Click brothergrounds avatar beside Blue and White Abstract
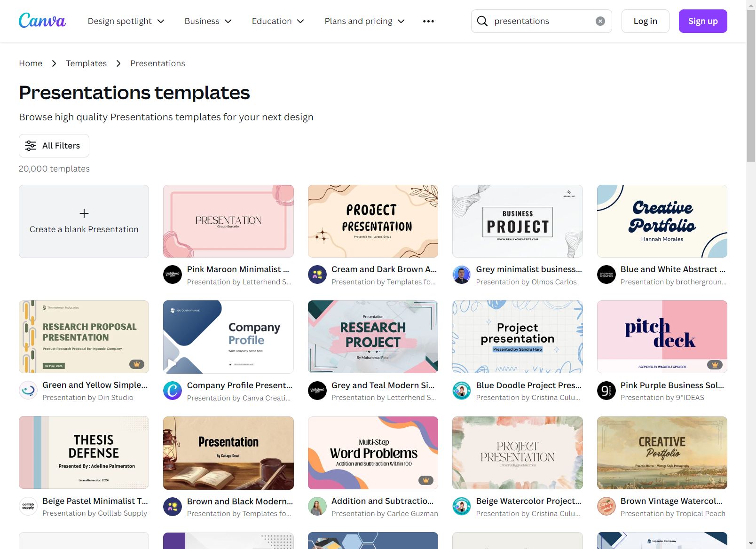This screenshot has height=549, width=756. [606, 274]
